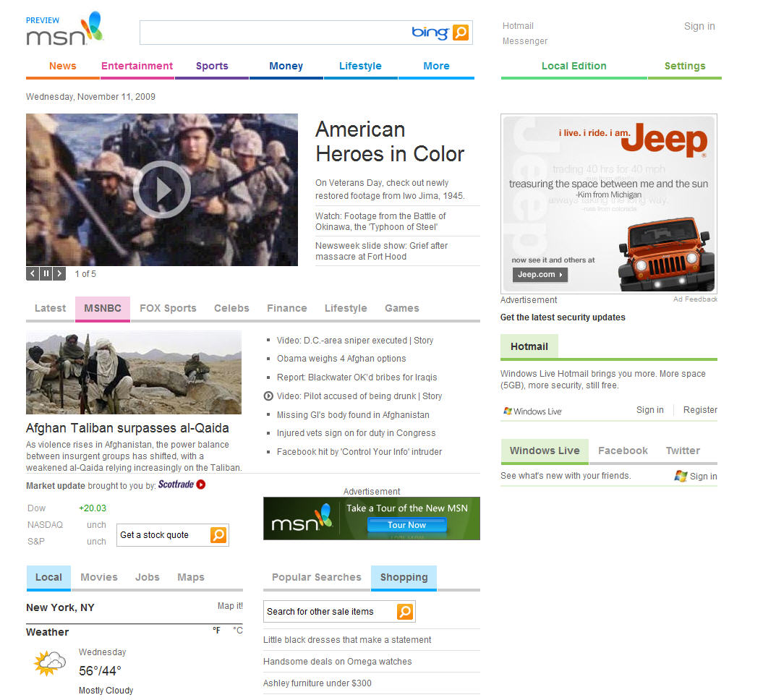The height and width of the screenshot is (700, 763).
Task: Click Map it! link
Action: click(x=230, y=605)
